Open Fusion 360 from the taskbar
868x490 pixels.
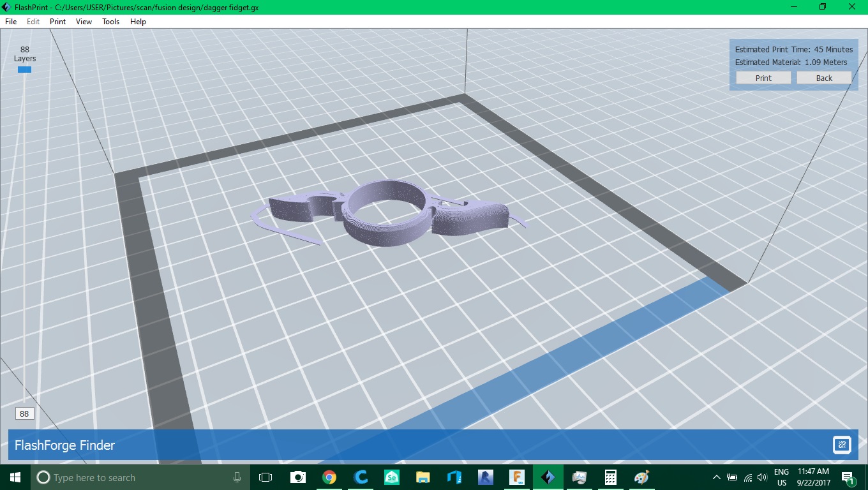pos(517,477)
